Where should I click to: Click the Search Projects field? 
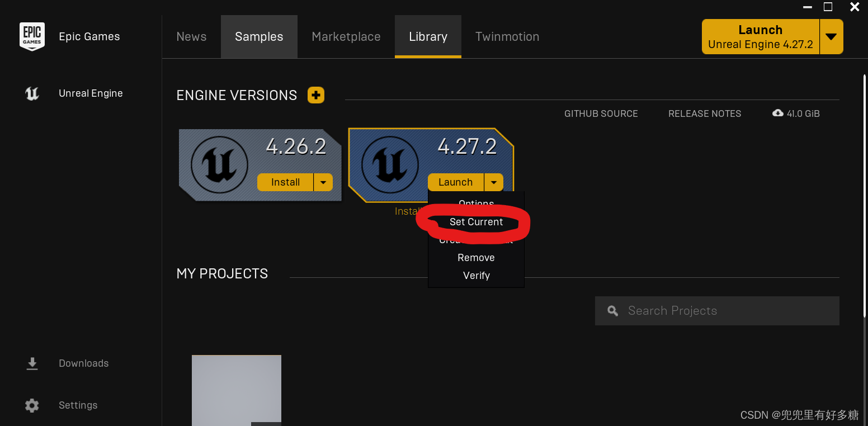717,311
